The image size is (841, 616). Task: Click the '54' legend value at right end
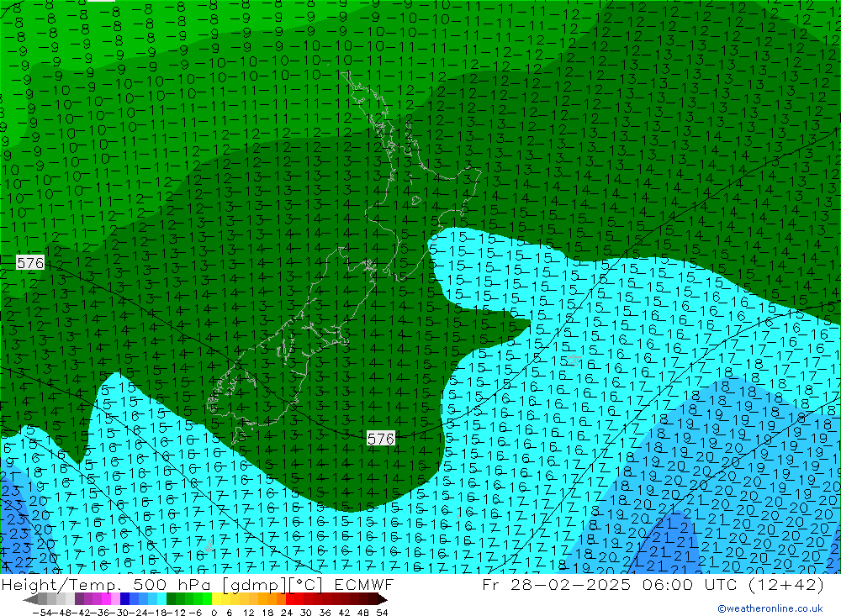(382, 613)
